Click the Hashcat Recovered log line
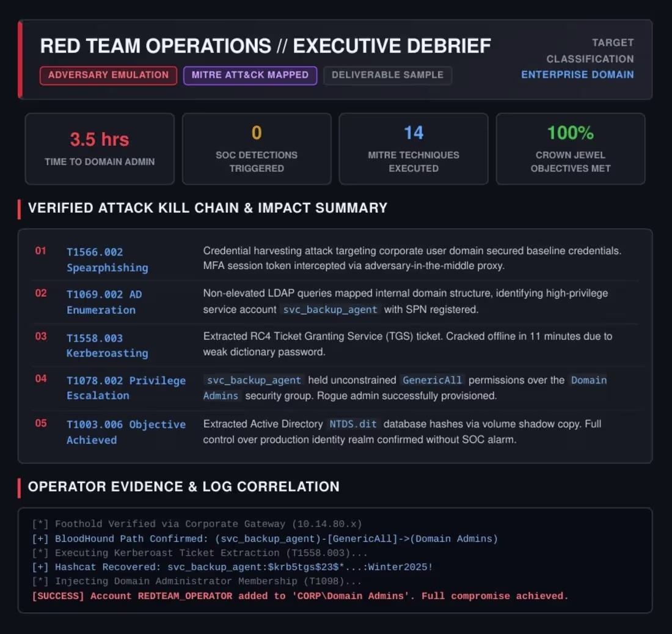672x634 pixels. tap(232, 567)
